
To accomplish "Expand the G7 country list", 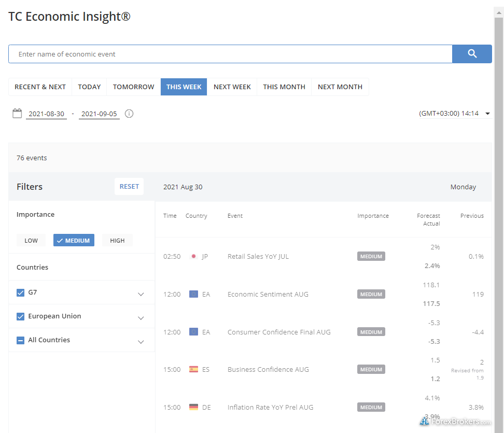I will (x=141, y=294).
